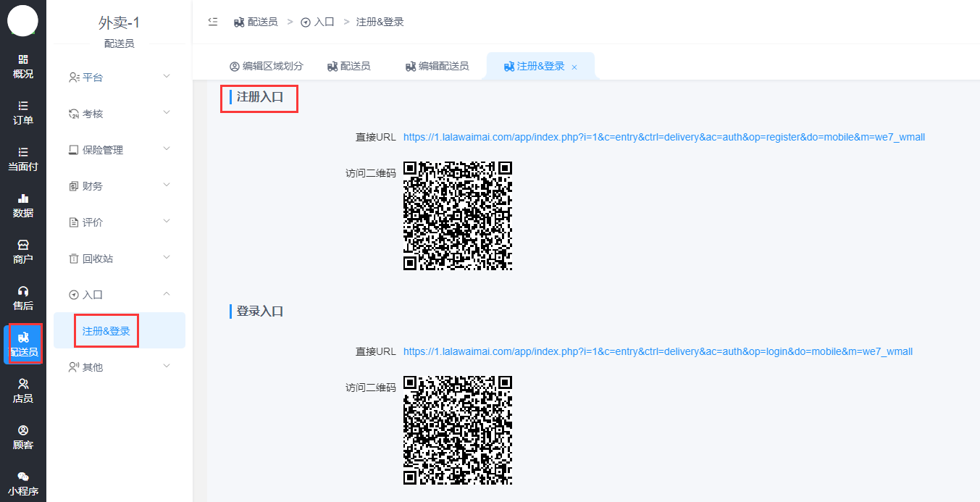Viewport: 980px width, 502px height.
Task: Click 配送员 in the breadcrumb
Action: pyautogui.click(x=256, y=22)
